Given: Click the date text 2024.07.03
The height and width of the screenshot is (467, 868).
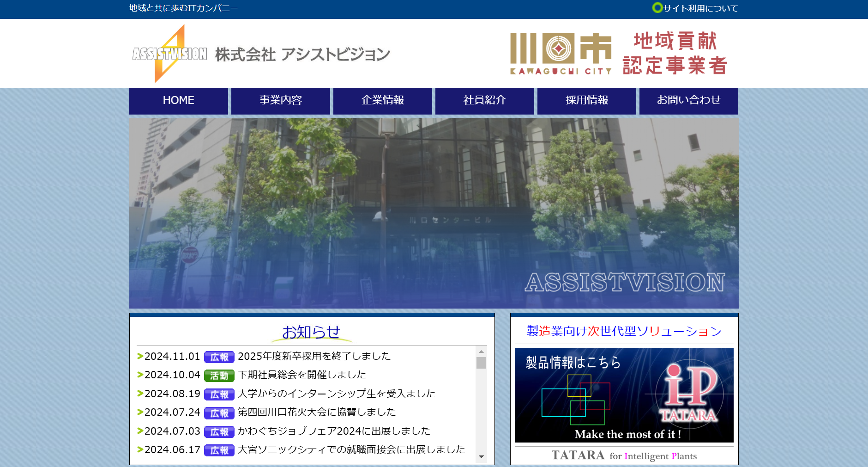Looking at the screenshot, I should 172,431.
